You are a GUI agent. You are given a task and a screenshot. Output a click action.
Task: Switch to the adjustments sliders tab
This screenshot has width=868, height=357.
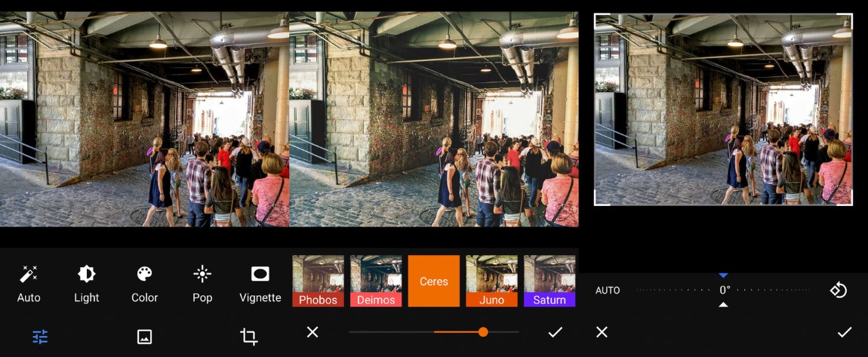point(40,337)
